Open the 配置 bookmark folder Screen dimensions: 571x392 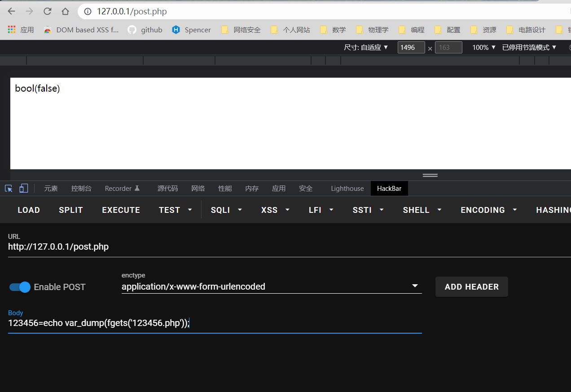coord(447,30)
